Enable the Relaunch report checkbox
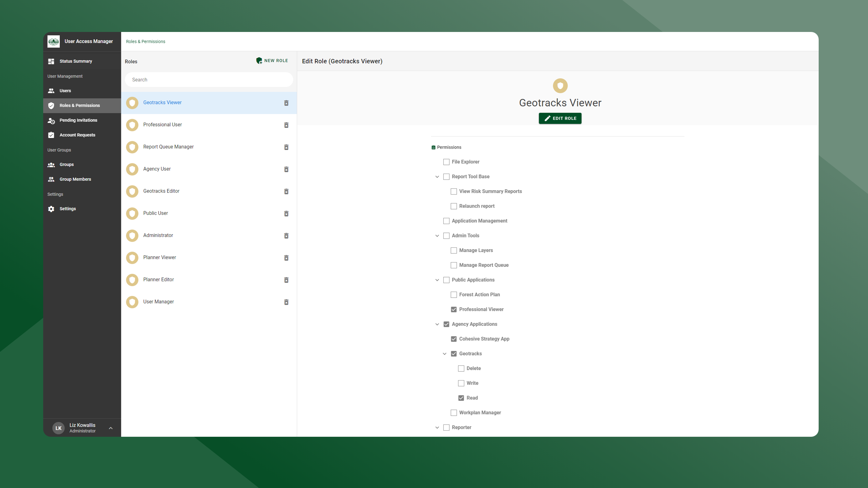Screen dimensions: 868x488 click(454, 206)
